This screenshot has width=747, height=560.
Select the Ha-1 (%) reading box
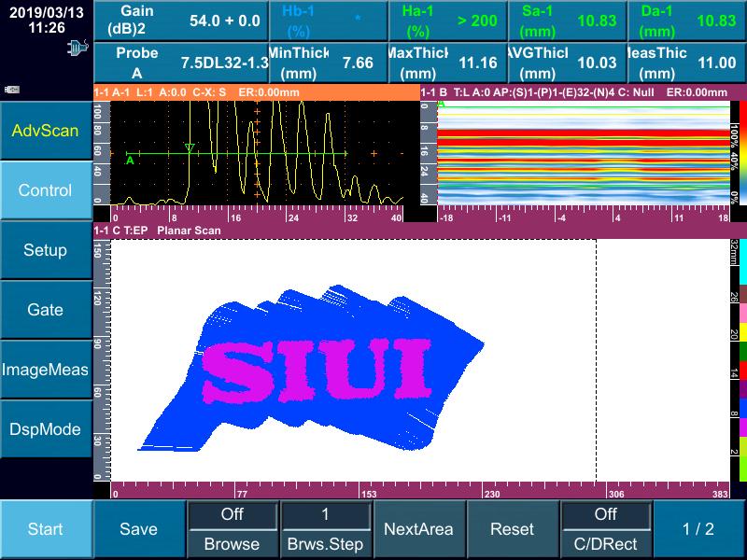[x=448, y=21]
